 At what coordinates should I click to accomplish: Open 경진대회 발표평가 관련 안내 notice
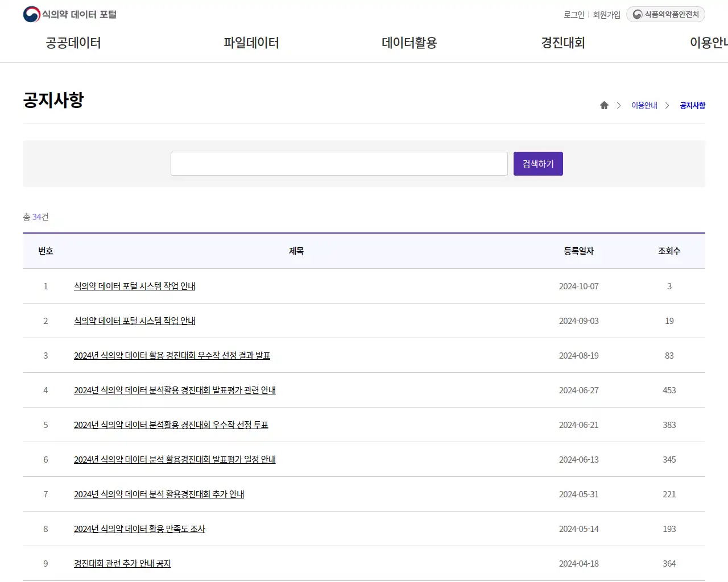pos(175,390)
